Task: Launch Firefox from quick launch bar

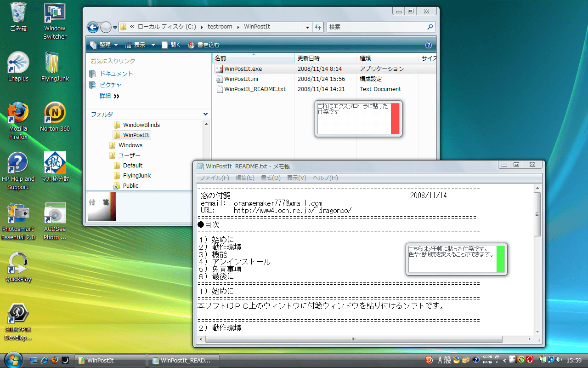Action: pyautogui.click(x=55, y=360)
